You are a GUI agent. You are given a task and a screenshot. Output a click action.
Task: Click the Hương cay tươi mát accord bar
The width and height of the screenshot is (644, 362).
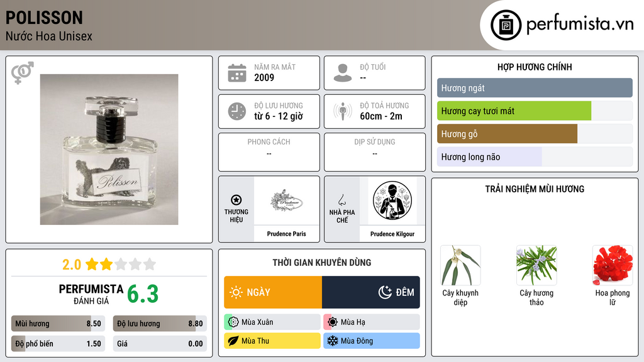(535, 111)
